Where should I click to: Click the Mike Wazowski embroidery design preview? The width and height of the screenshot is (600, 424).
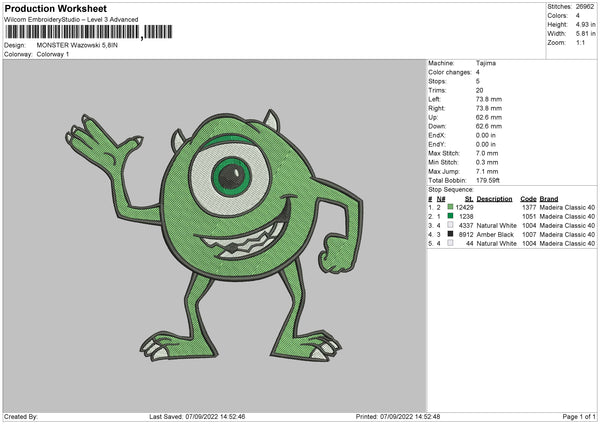[214, 235]
